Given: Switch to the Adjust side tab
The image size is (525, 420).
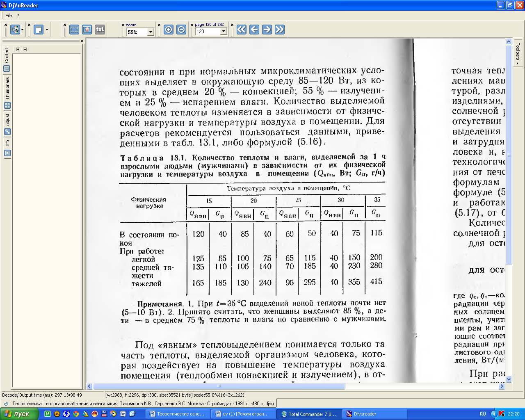Looking at the screenshot, I should tap(7, 124).
